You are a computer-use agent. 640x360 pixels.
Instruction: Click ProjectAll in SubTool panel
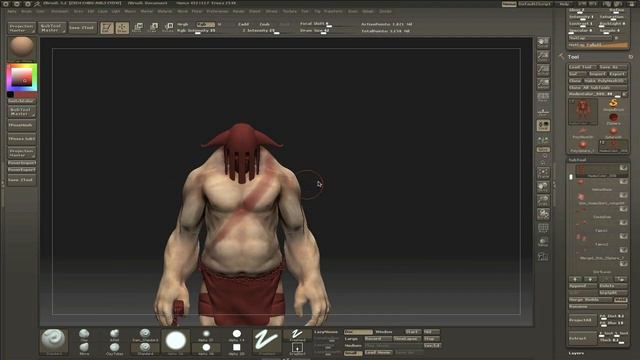tap(582, 320)
